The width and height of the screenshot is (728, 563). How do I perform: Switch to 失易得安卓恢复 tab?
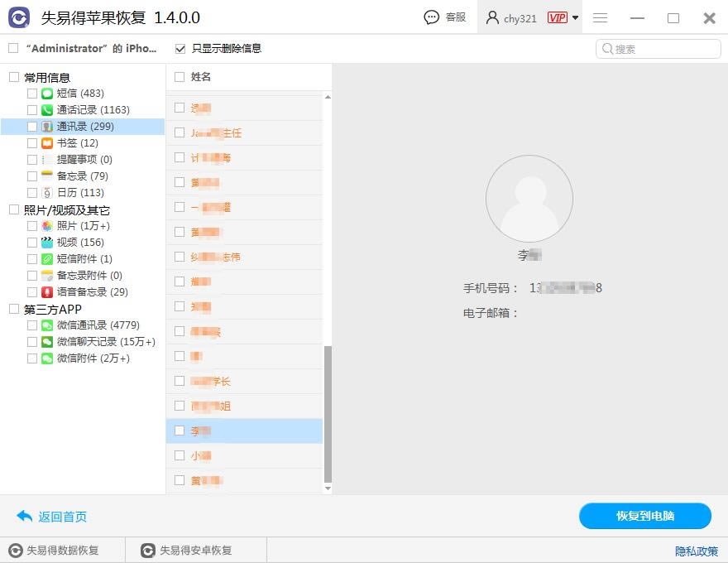(195, 551)
